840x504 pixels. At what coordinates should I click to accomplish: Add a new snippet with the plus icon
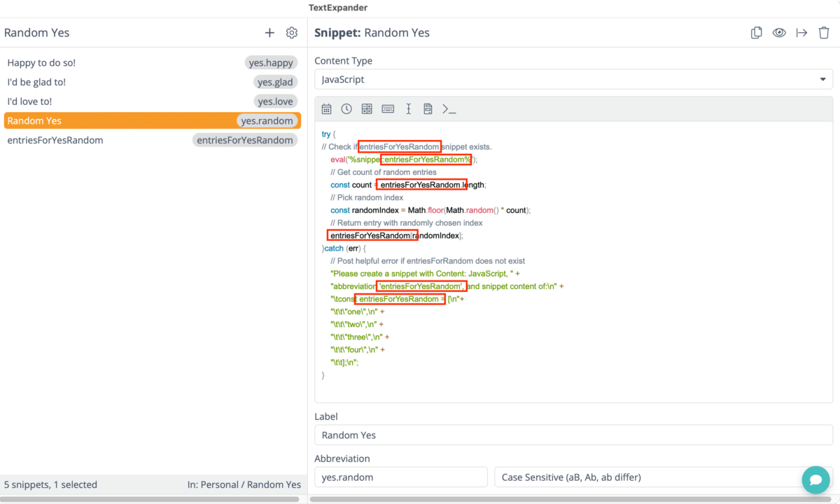coord(269,33)
